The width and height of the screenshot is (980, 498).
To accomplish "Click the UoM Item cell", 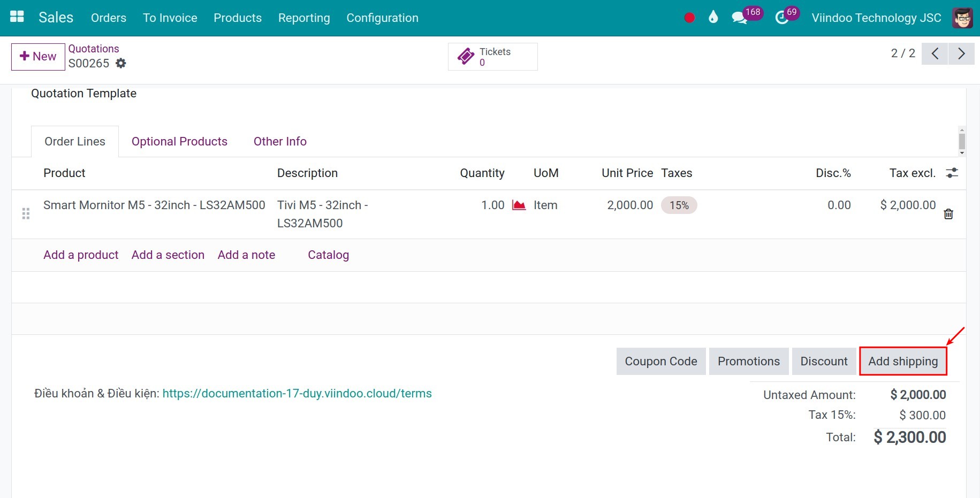I will click(545, 205).
